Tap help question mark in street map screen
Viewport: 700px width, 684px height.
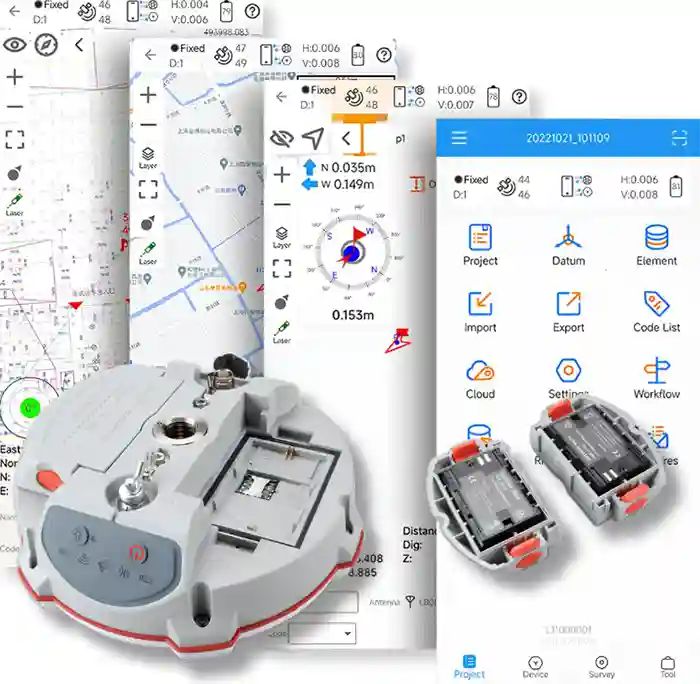(384, 55)
